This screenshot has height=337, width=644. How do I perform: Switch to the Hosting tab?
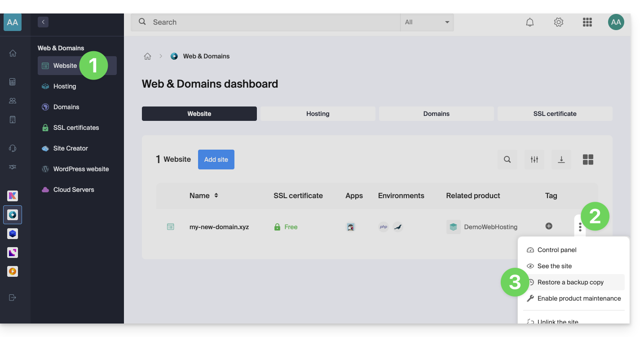[318, 114]
